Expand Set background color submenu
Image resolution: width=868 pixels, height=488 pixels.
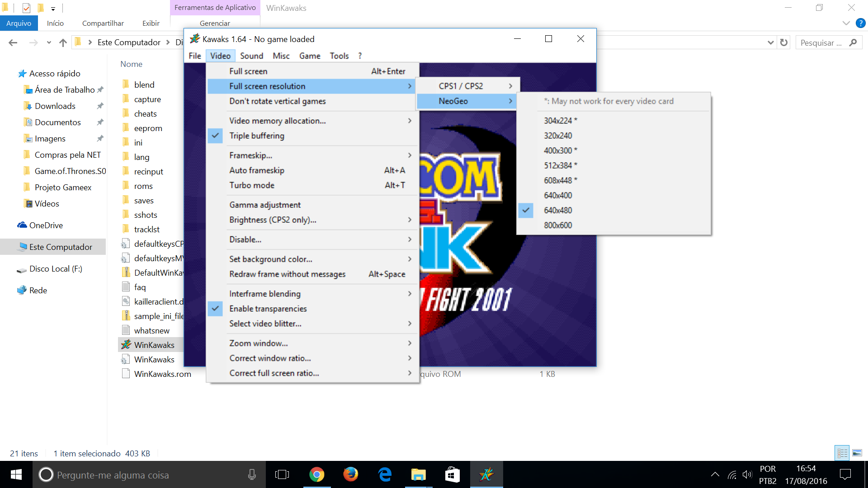coord(312,259)
